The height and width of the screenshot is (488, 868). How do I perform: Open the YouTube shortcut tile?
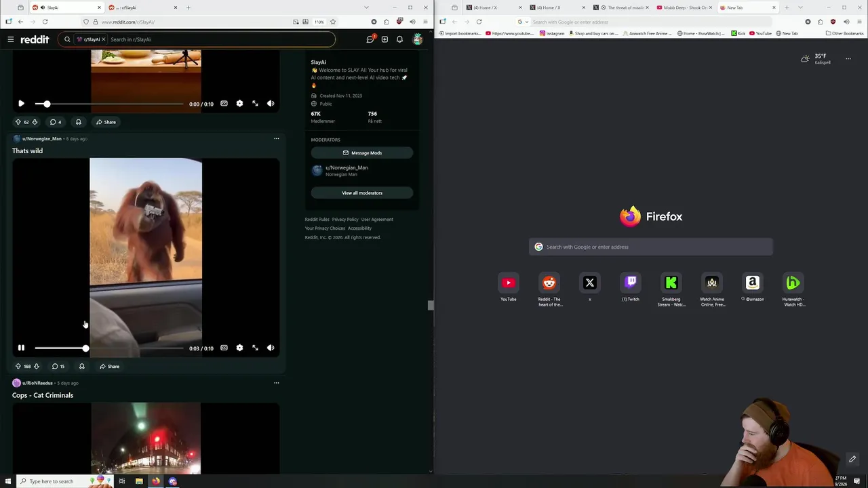(509, 283)
